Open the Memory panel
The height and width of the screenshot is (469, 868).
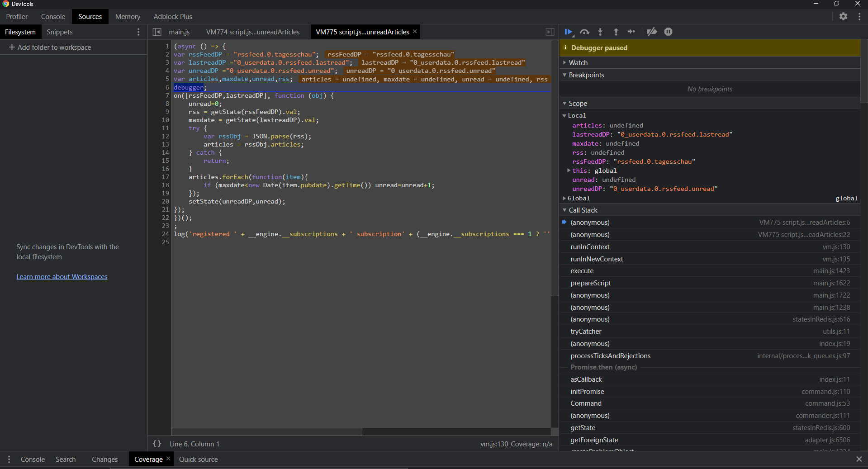pos(128,17)
